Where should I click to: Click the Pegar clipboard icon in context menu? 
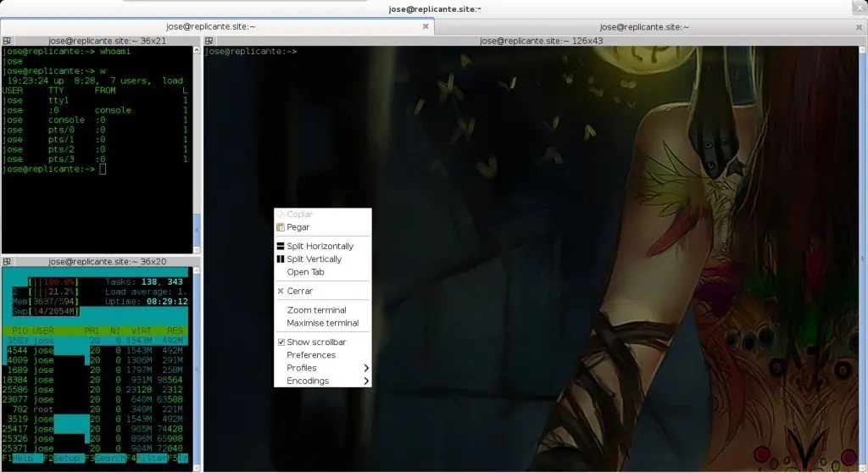click(x=281, y=227)
